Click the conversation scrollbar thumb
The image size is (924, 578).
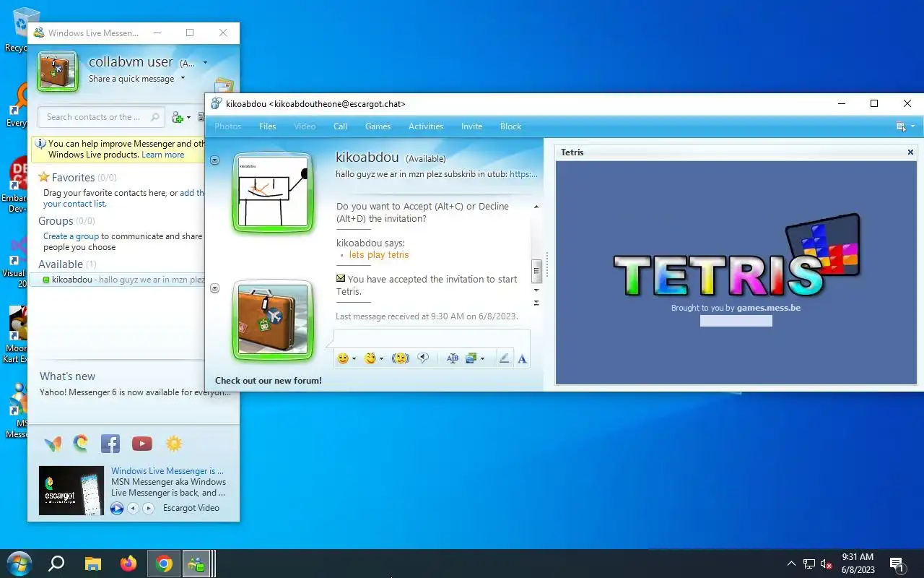point(536,271)
